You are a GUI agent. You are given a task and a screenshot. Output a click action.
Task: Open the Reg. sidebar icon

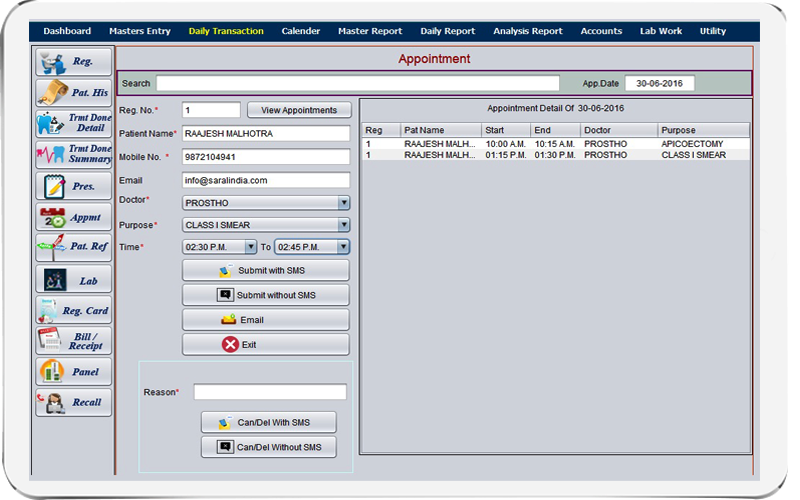tap(73, 62)
